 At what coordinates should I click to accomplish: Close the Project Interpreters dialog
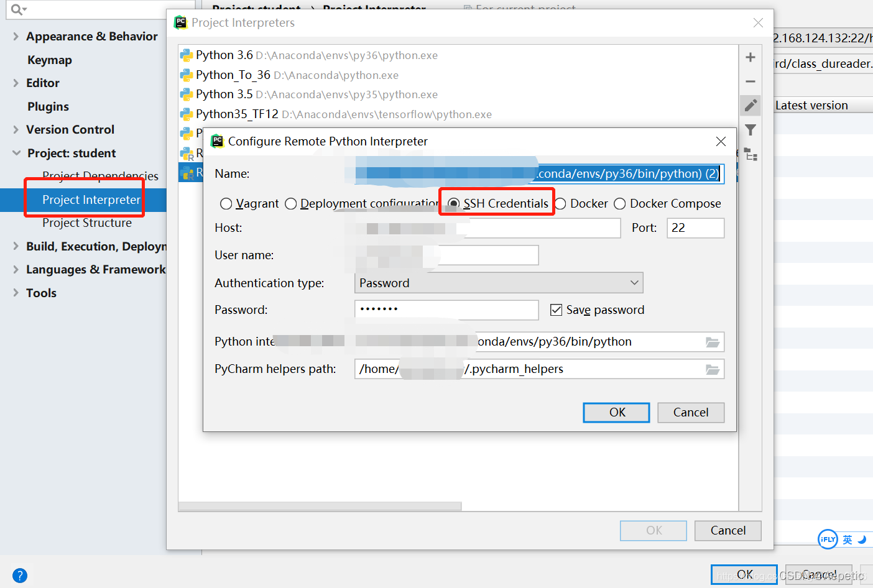[x=758, y=23]
